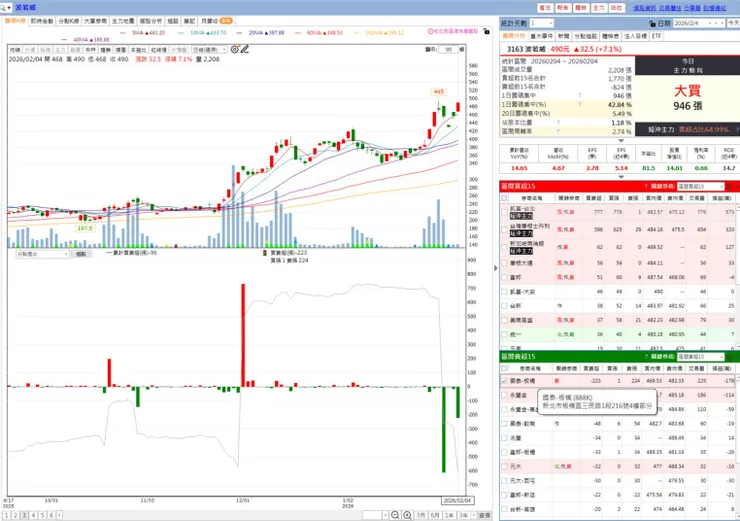Click help icon beside 佔股本比重
Screen dimensions: 740x521
click(558, 123)
